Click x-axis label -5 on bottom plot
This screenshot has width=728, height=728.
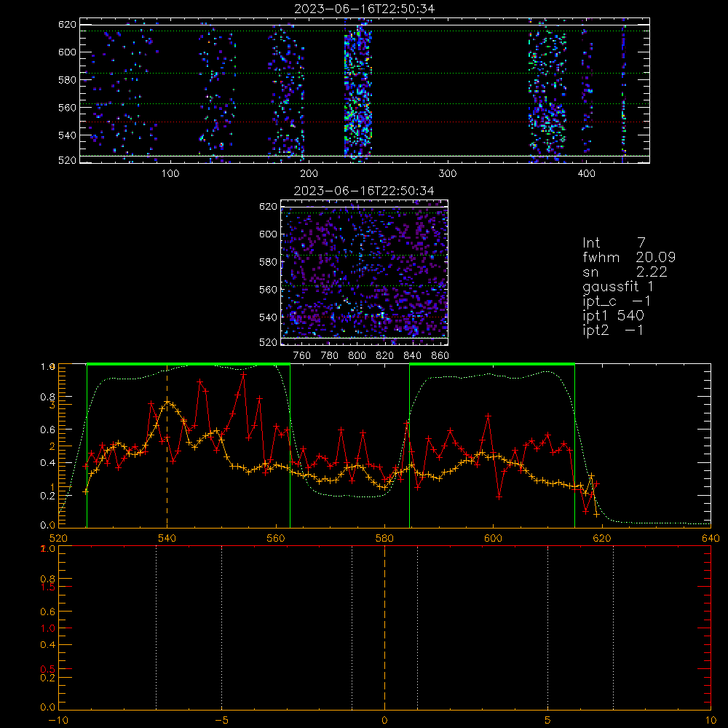222,720
